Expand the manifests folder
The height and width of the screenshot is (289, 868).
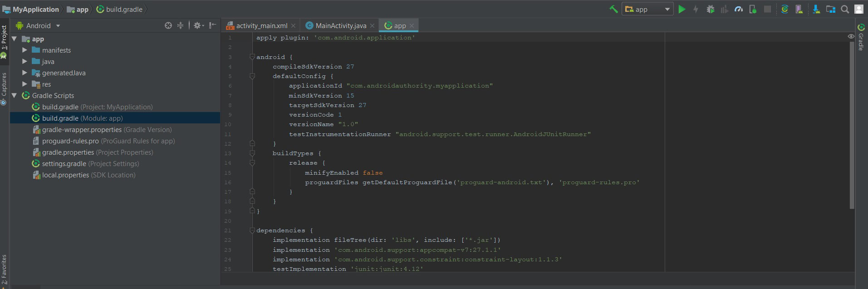point(25,50)
